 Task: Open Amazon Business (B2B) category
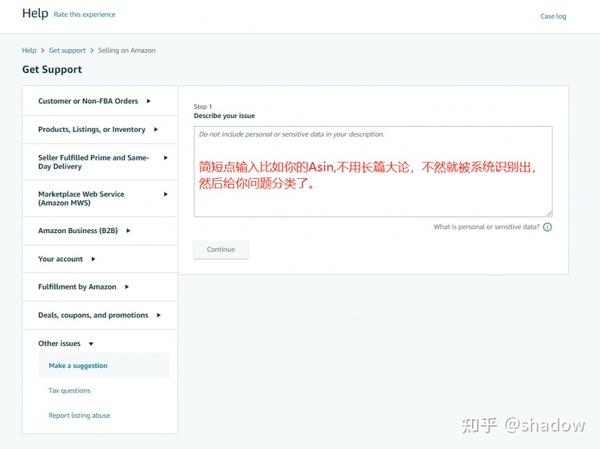pyautogui.click(x=78, y=230)
